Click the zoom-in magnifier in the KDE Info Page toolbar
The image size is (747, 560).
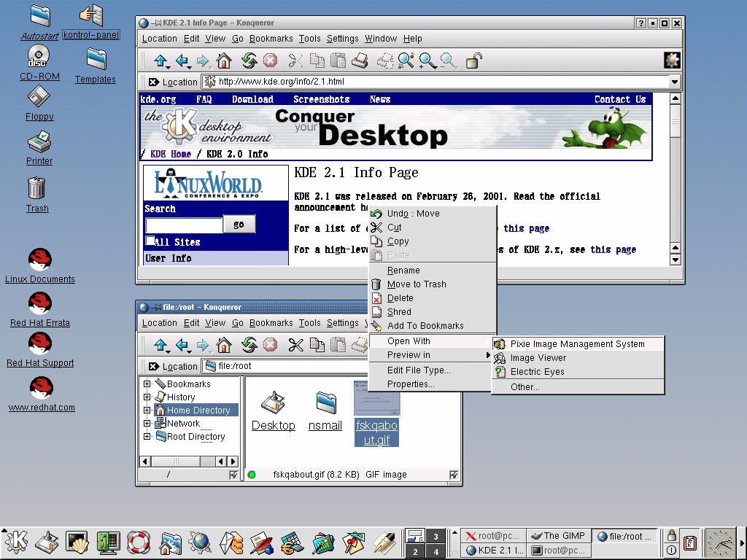click(x=427, y=61)
